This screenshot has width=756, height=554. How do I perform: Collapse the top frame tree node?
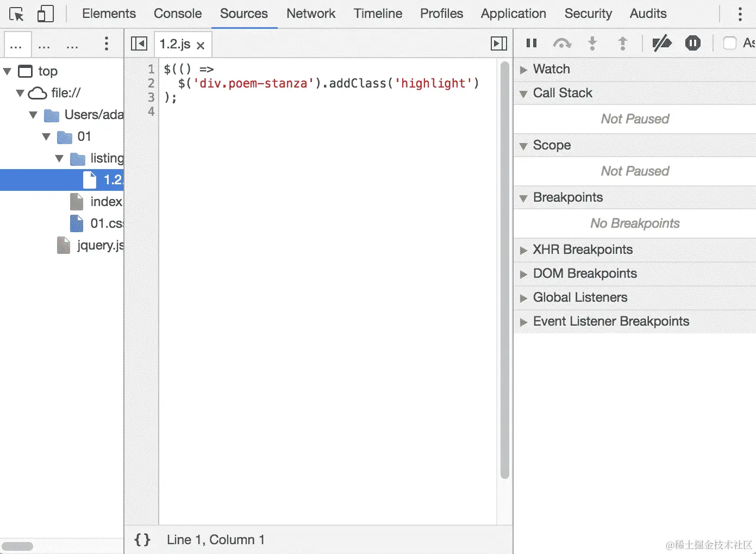7,71
